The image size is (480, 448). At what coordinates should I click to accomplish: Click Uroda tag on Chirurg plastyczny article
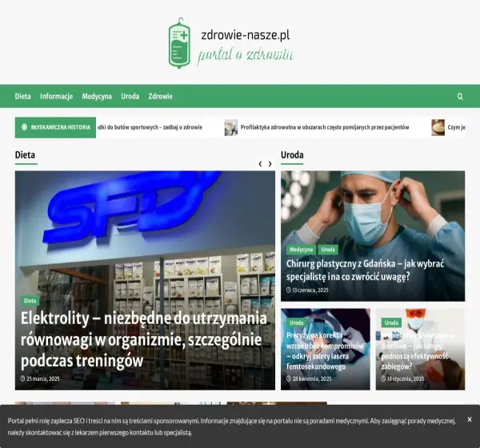point(328,250)
